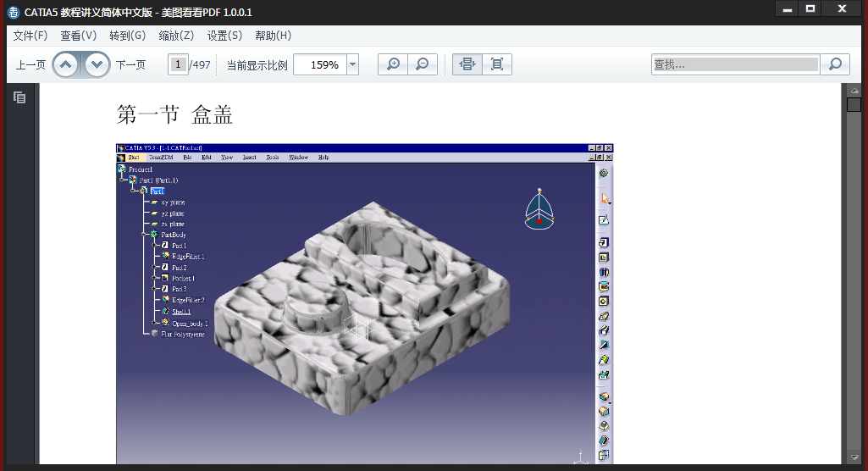Click the previous page up-arrow button
Image resolution: width=868 pixels, height=471 pixels.
point(67,64)
